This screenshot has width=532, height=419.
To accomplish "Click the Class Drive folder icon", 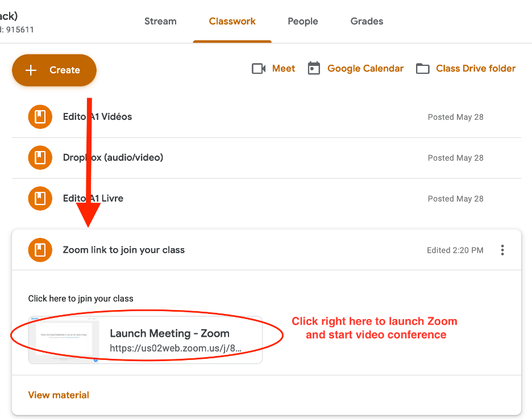I will pyautogui.click(x=422, y=69).
